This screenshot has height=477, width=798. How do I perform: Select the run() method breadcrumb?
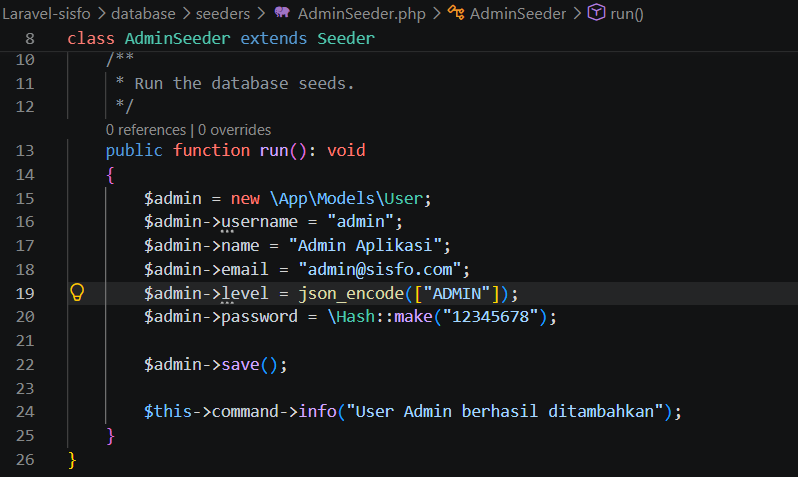(x=627, y=14)
